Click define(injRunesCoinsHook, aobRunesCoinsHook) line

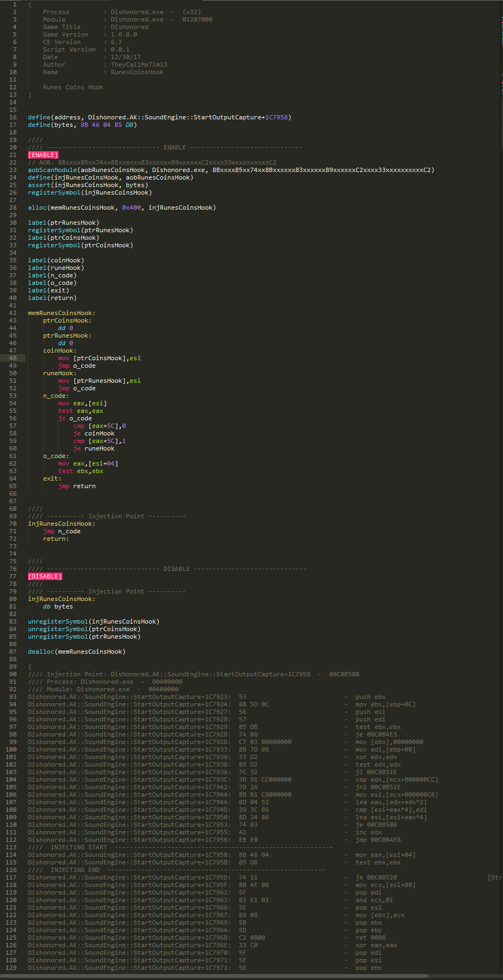110,177
